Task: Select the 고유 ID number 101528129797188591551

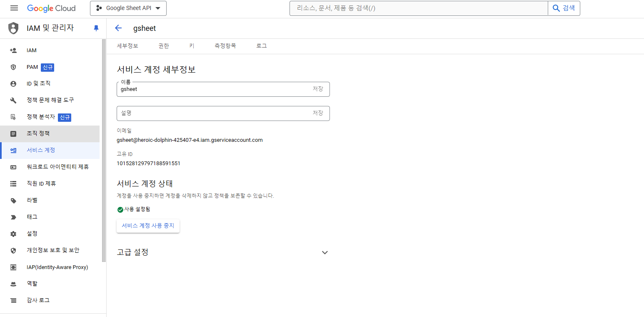Action: pos(149,164)
